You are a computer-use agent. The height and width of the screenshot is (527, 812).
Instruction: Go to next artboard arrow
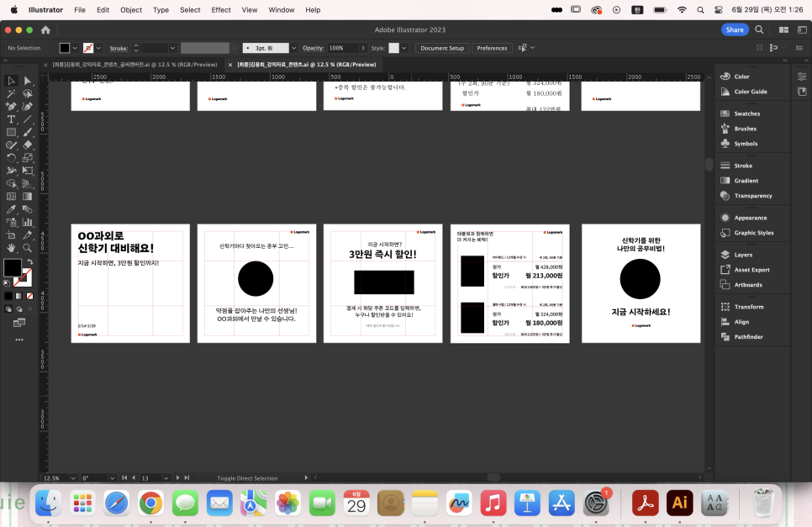point(177,477)
